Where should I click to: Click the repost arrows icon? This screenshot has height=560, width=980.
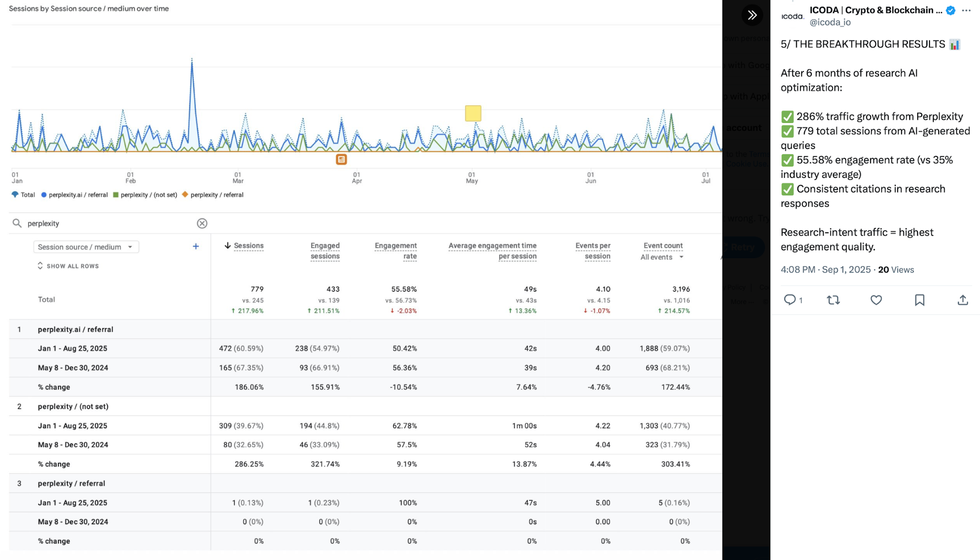(x=833, y=300)
